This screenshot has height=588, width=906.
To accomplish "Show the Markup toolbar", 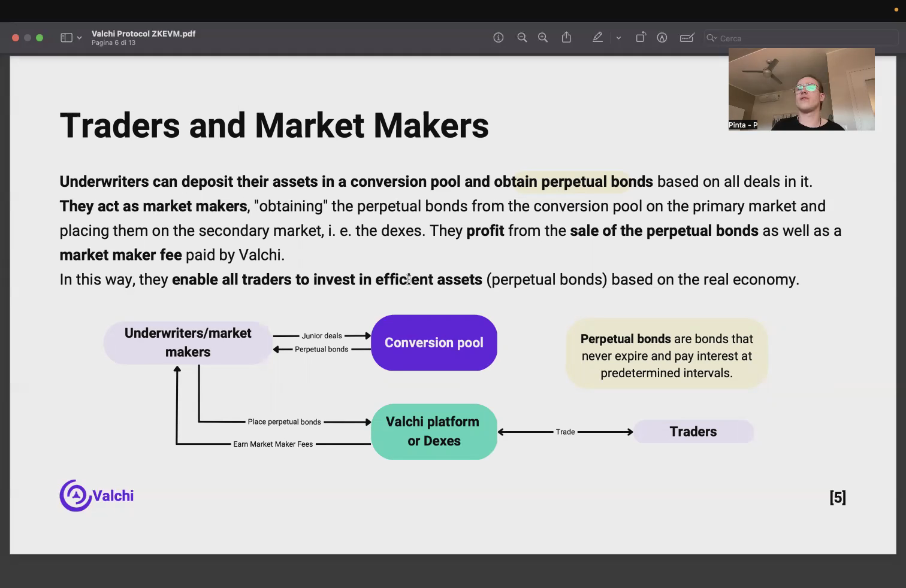I will click(x=662, y=38).
